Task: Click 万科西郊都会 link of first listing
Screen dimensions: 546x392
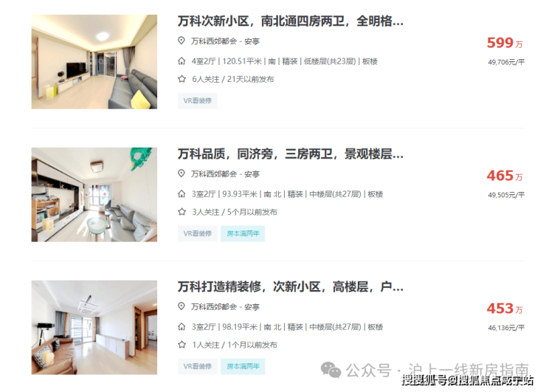Action: coord(214,41)
